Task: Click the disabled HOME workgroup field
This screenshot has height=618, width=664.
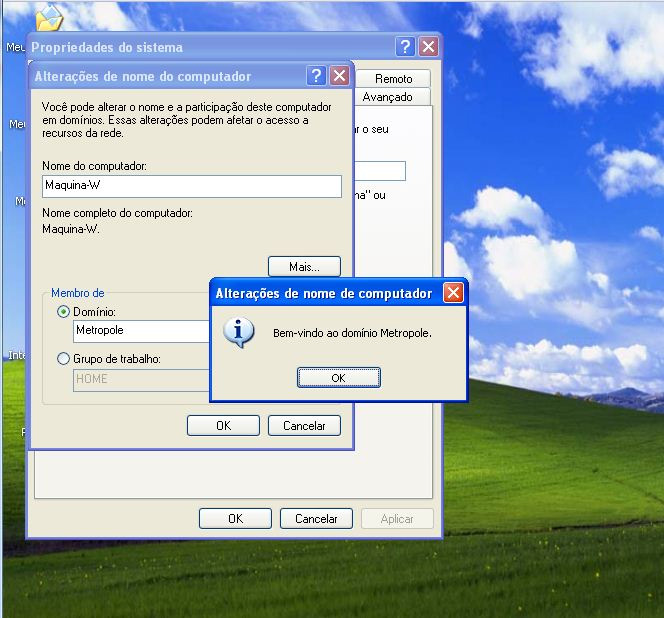Action: click(141, 380)
